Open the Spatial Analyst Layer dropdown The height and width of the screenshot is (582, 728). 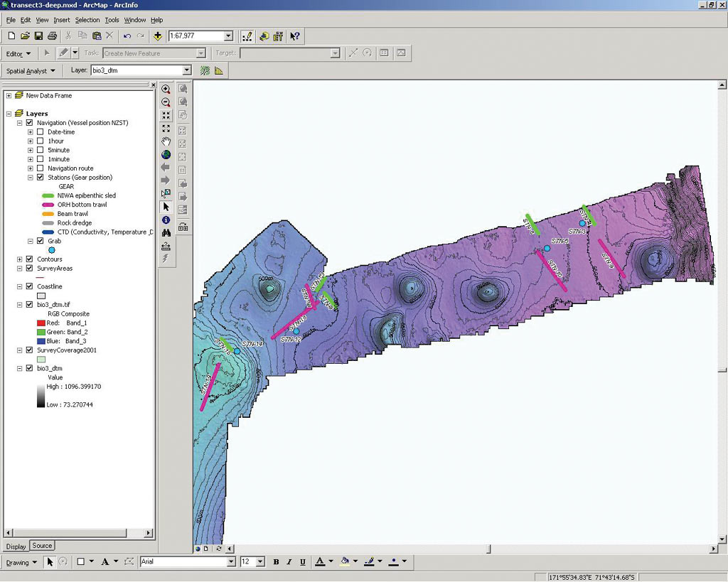point(187,70)
